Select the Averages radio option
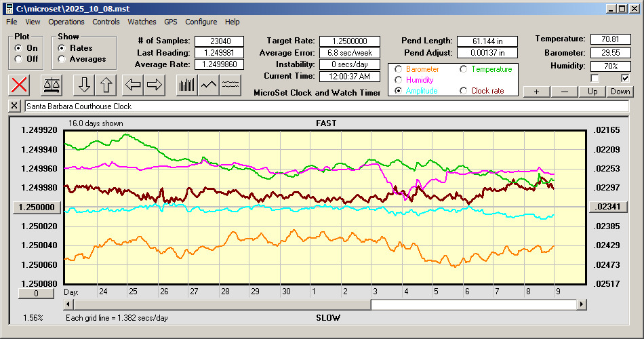The height and width of the screenshot is (339, 644). click(62, 59)
